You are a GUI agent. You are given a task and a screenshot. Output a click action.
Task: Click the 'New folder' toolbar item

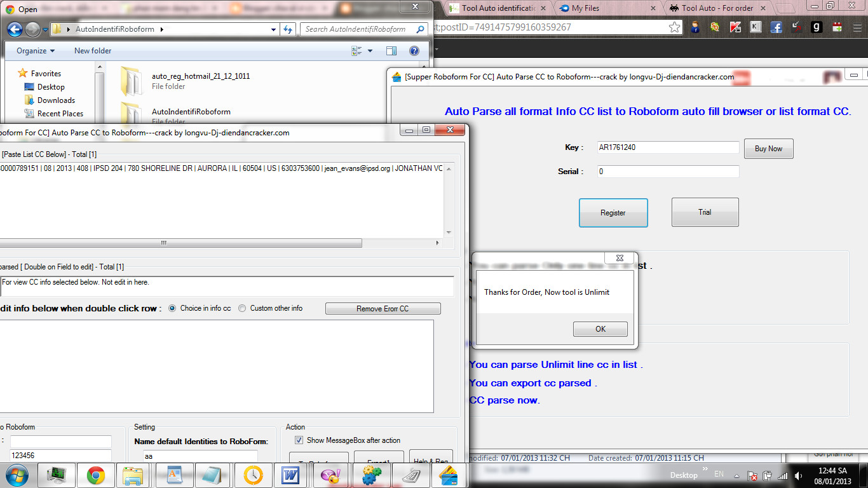click(93, 51)
